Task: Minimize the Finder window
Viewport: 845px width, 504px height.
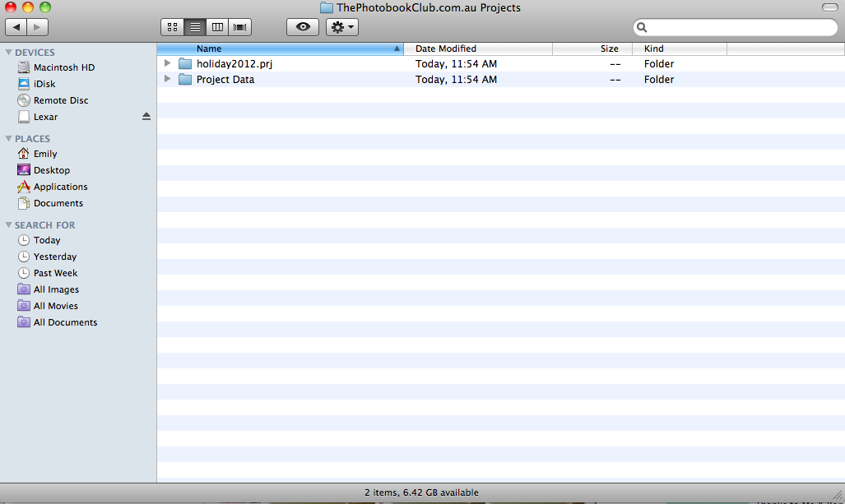Action: tap(28, 7)
